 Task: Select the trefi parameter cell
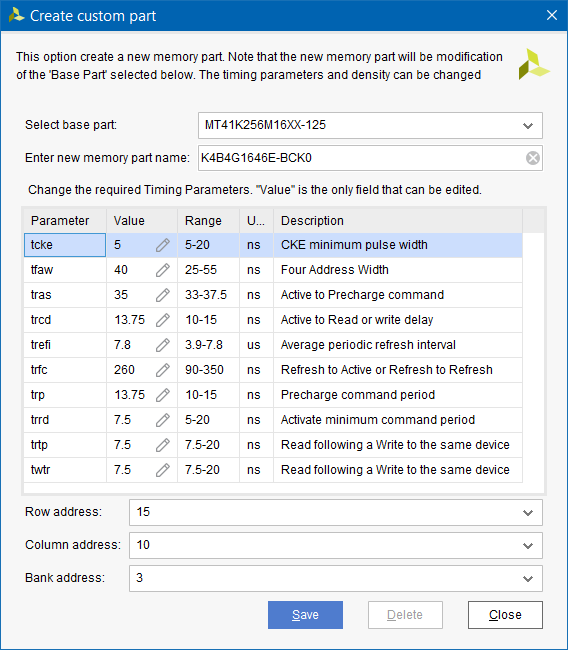[65, 345]
